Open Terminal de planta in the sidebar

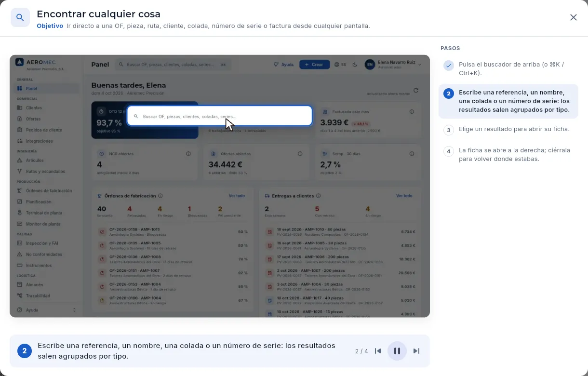pyautogui.click(x=47, y=213)
